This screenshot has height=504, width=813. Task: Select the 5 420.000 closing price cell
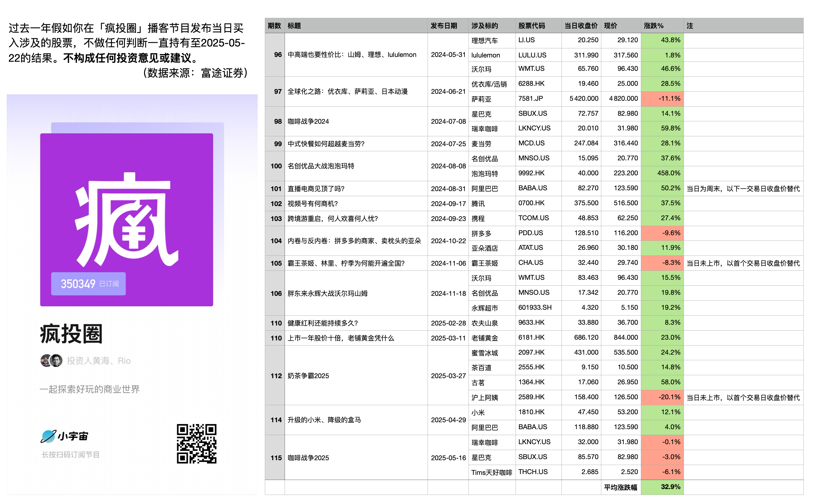(x=581, y=99)
